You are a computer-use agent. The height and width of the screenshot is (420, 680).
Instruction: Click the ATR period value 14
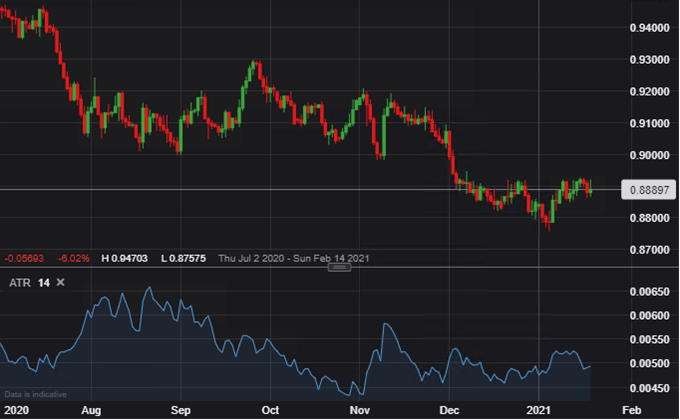click(x=43, y=283)
